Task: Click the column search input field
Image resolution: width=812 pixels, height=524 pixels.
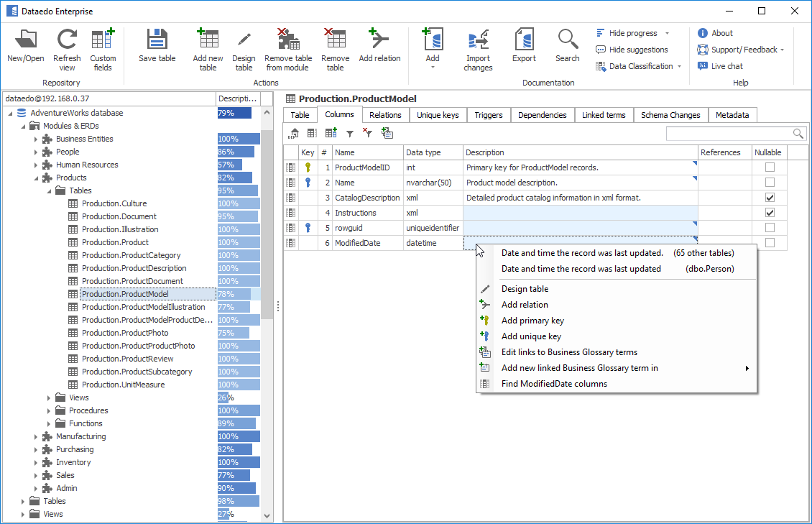Action: point(728,134)
